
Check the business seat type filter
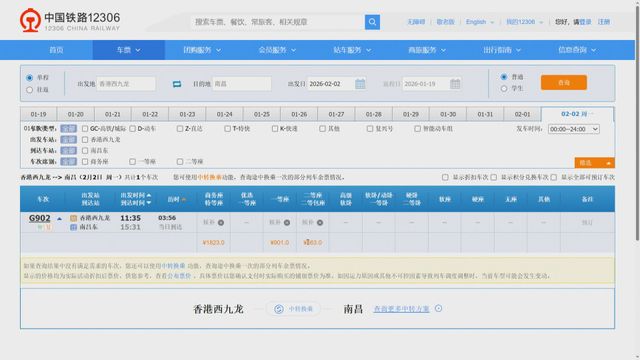(x=85, y=162)
